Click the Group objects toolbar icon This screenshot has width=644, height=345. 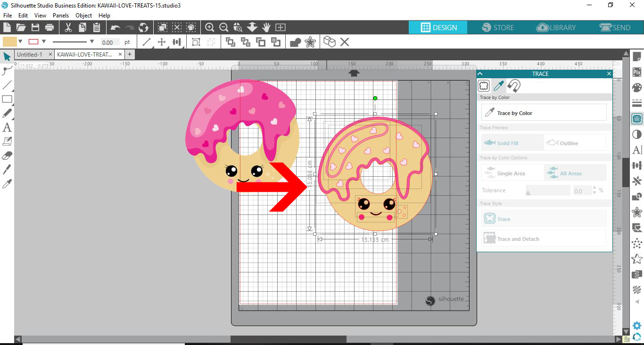196,42
